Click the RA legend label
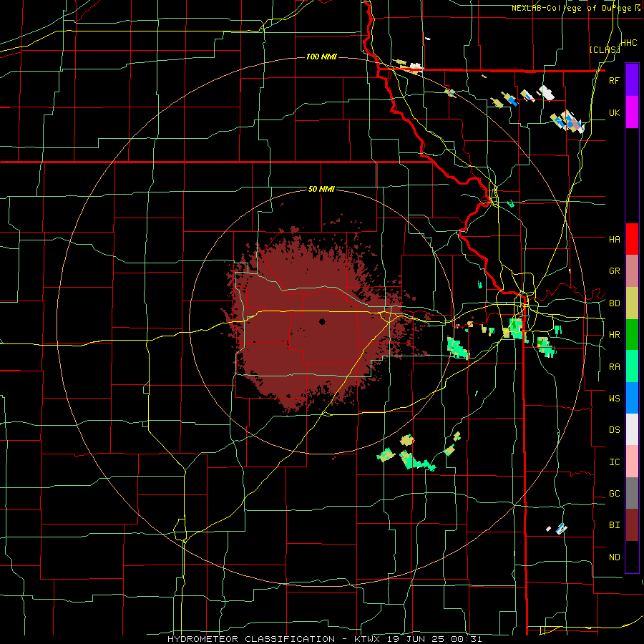The width and height of the screenshot is (644, 644). (x=614, y=367)
